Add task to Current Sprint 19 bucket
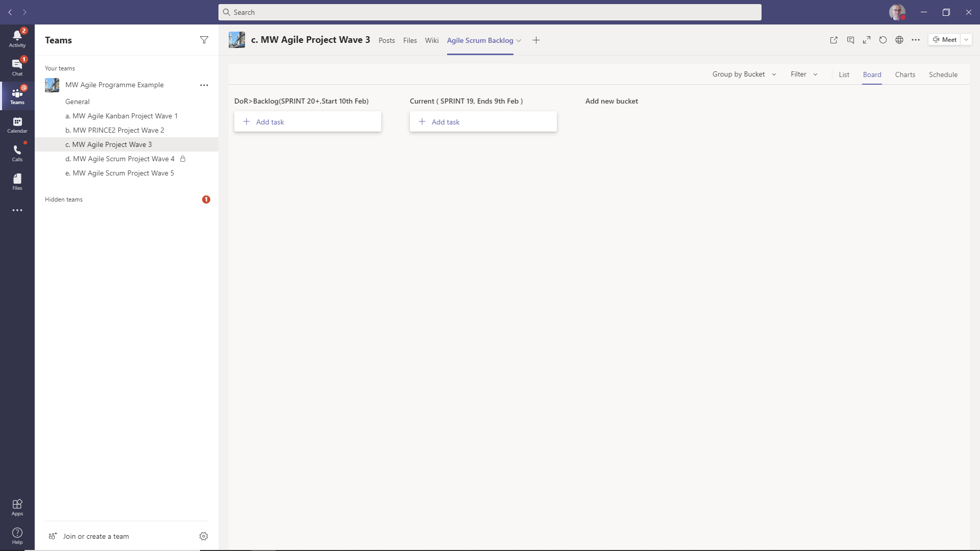980x551 pixels. coord(483,122)
